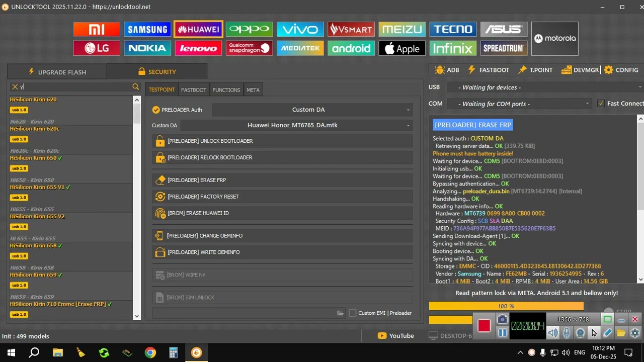Open the FASTBOOT sub-tab
The height and width of the screenshot is (362, 644).
(194, 89)
